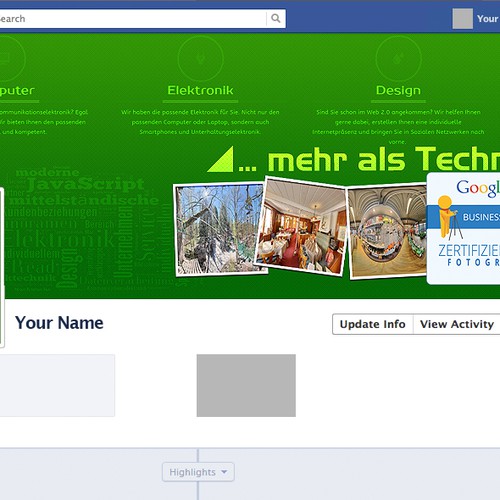Click the light placeholder box under Your Name
Viewport: 500px width, 500px height.
pos(57,385)
